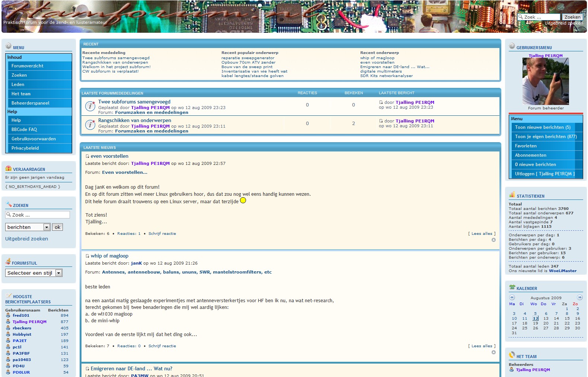This screenshot has height=377, width=588.
Task: Click announcement icon beside Twee subforums samengevoegd
Action: pyautogui.click(x=90, y=106)
